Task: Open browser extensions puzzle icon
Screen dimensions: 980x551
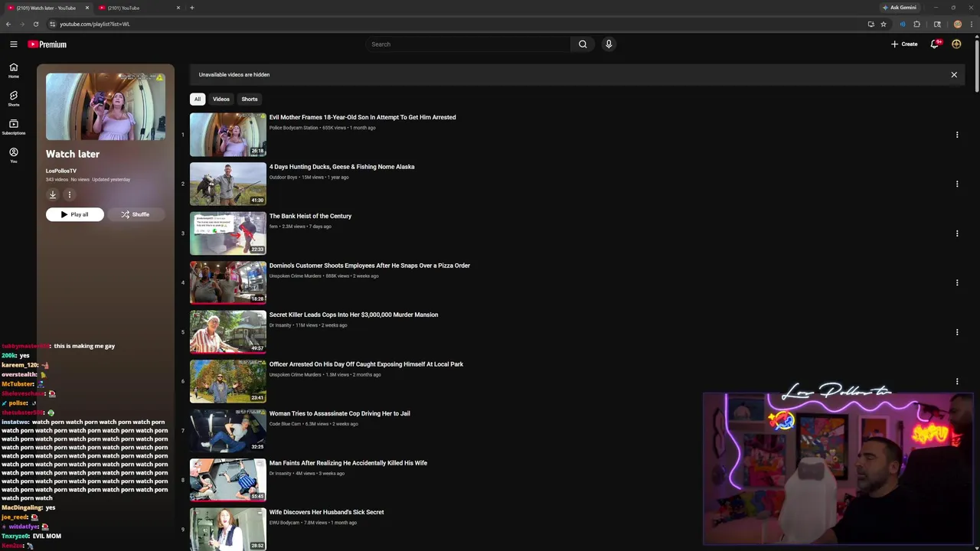Action: tap(916, 24)
